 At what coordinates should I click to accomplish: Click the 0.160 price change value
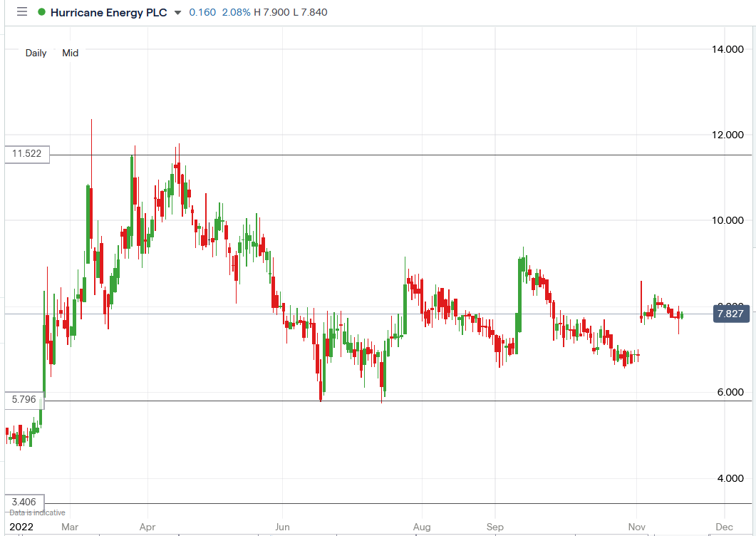[202, 13]
